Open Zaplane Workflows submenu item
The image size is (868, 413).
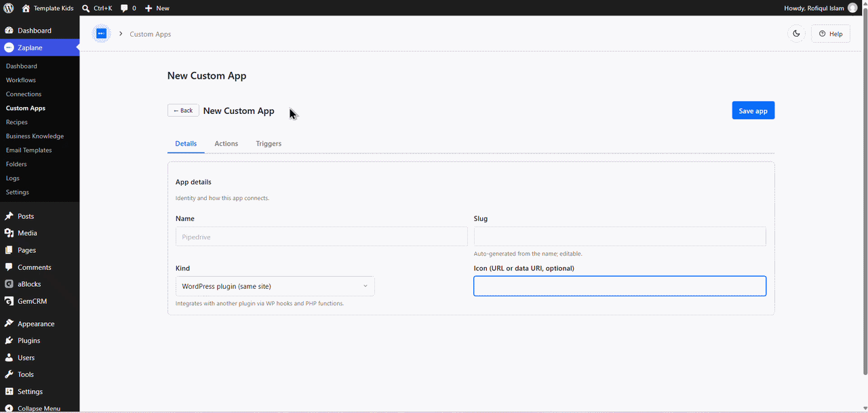(x=21, y=80)
